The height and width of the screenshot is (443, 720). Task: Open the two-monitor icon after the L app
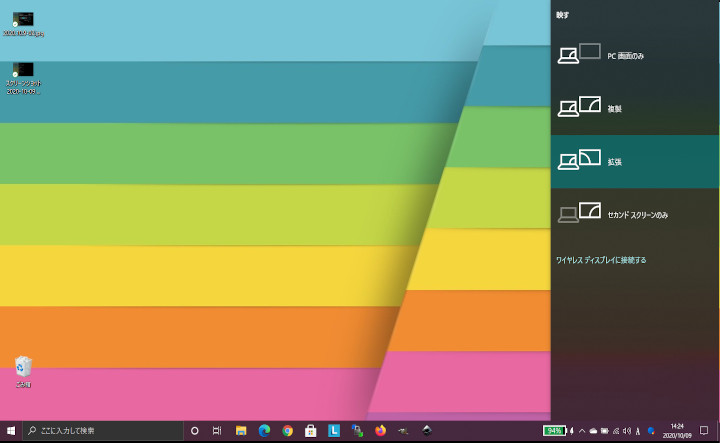click(357, 431)
